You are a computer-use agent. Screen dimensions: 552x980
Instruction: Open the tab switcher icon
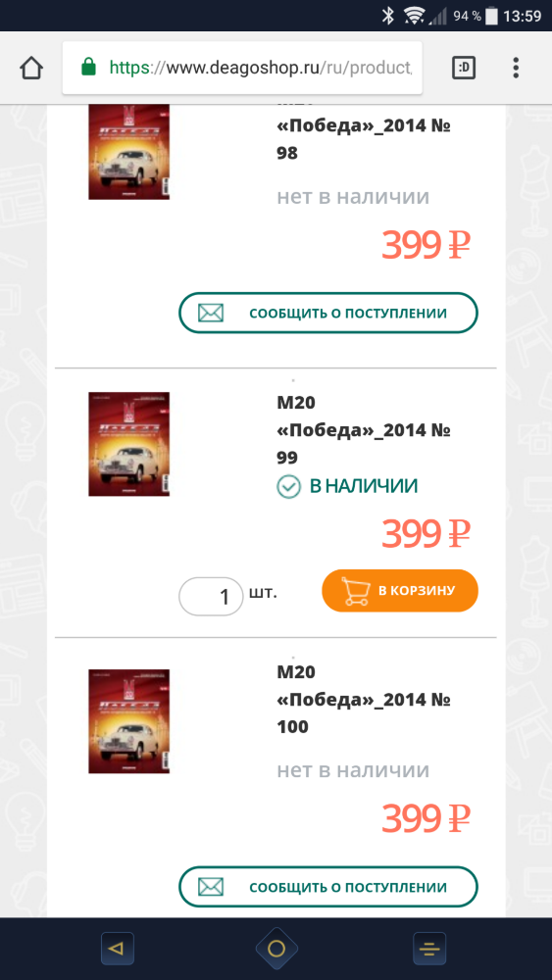tap(464, 68)
